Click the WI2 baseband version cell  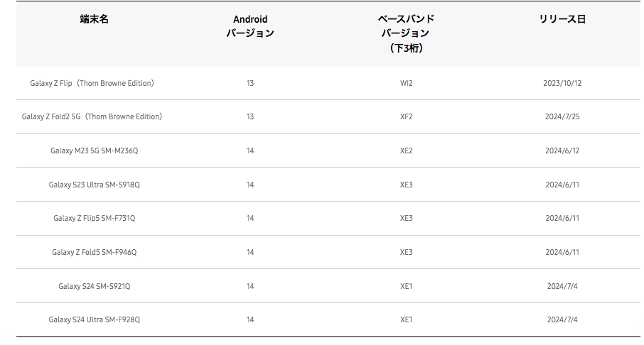(406, 83)
